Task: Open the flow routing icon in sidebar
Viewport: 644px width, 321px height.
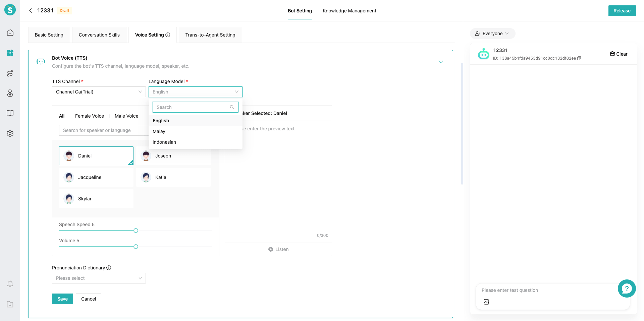Action: coord(10,73)
